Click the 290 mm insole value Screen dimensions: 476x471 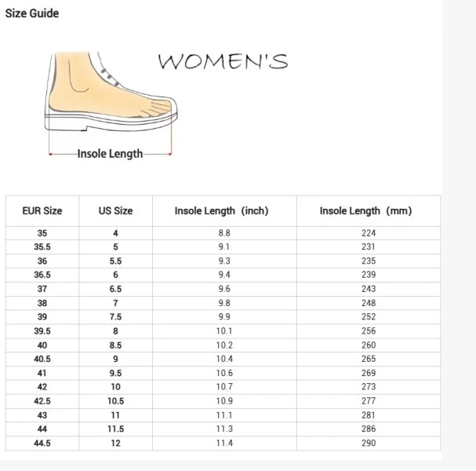pyautogui.click(x=369, y=444)
